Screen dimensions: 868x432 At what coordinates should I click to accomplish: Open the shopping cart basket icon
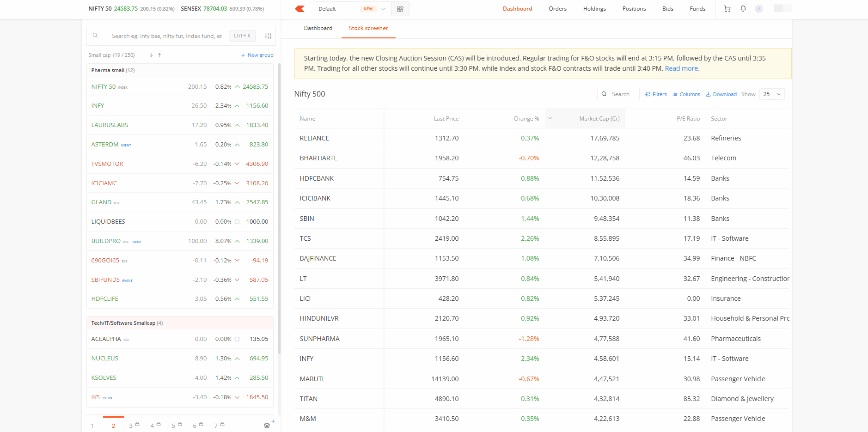point(727,9)
